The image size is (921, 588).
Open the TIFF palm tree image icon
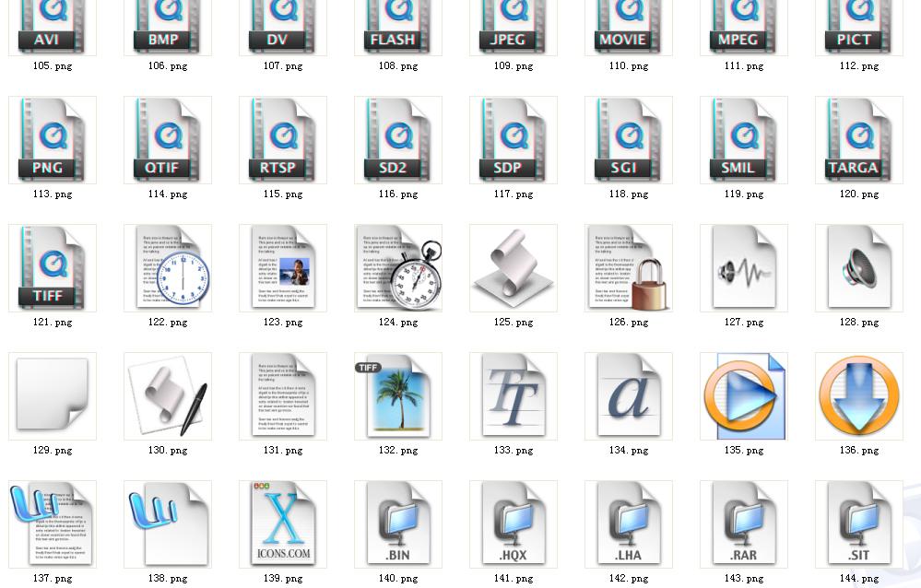tap(397, 396)
